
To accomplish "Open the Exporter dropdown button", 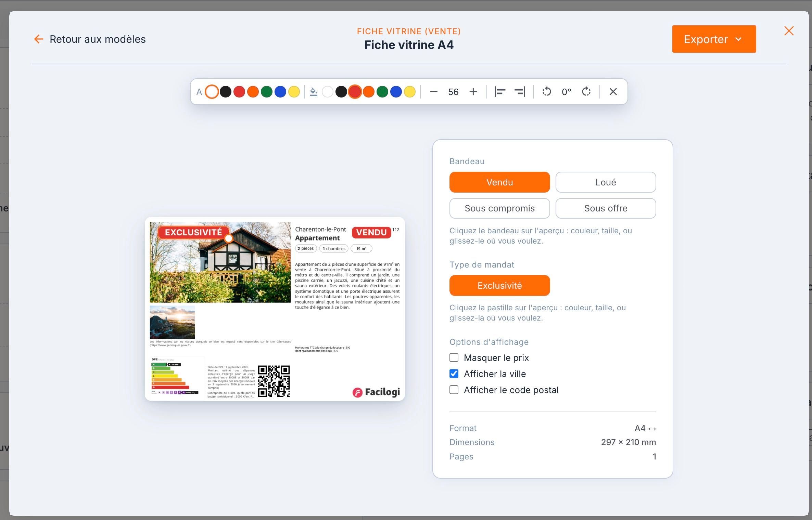I will pos(714,39).
